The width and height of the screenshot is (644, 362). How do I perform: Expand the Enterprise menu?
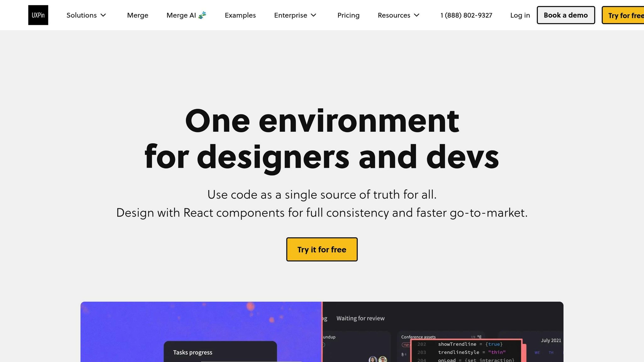[295, 15]
